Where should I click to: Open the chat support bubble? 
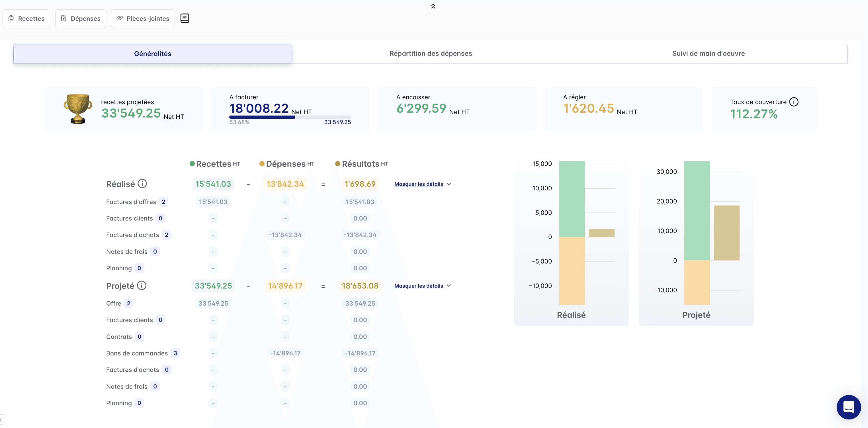848,407
